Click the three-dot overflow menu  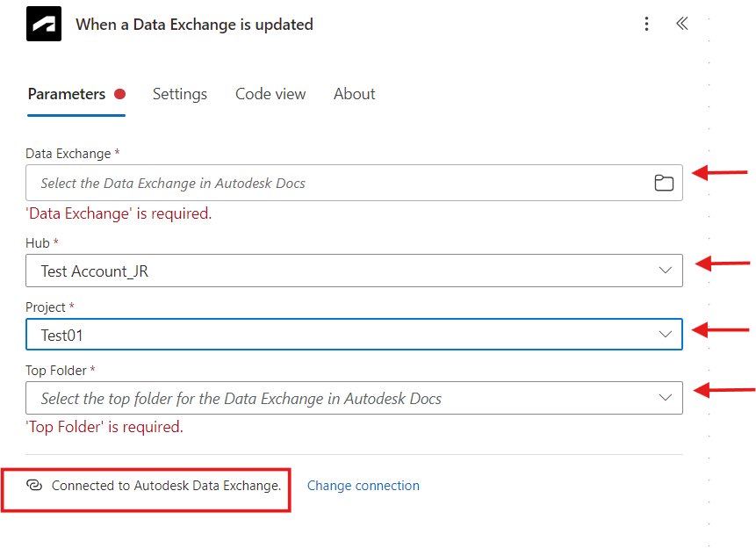click(647, 24)
